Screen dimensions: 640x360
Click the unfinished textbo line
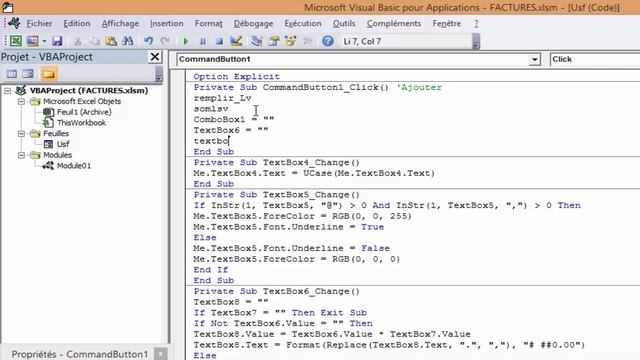click(x=211, y=141)
